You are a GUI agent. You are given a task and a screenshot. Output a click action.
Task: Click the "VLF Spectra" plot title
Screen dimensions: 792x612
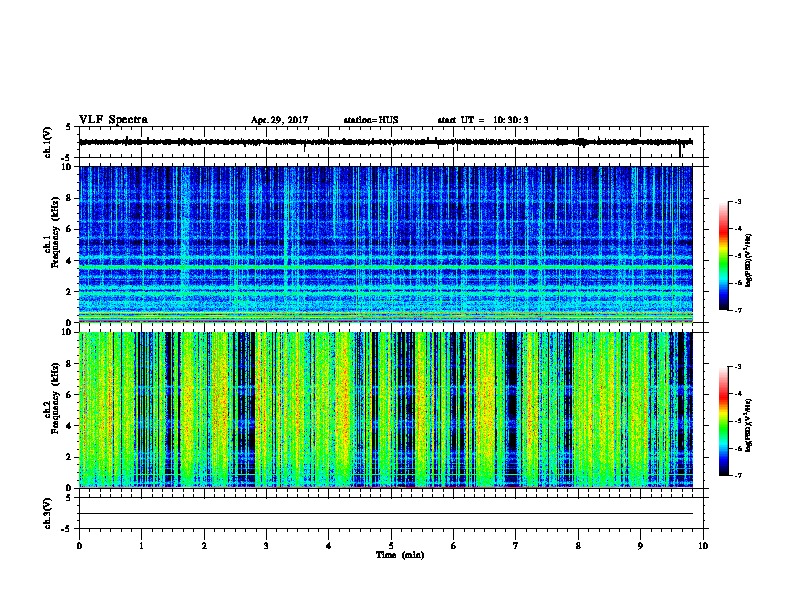[x=113, y=120]
